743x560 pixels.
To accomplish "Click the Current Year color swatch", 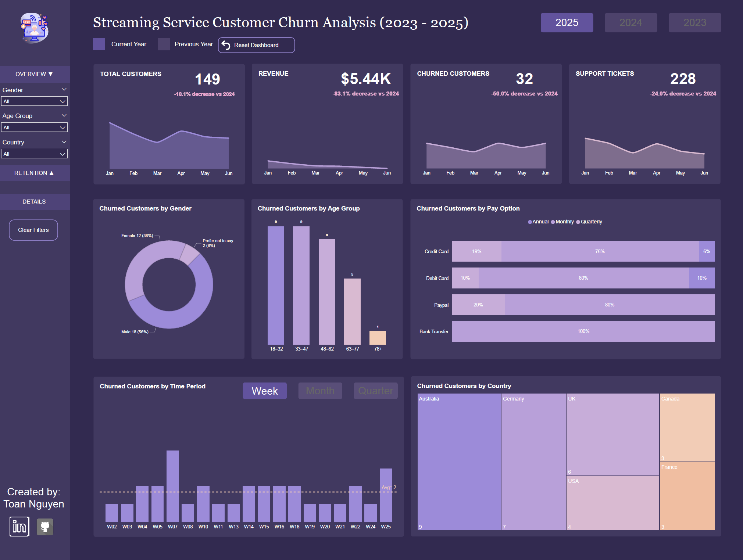I will tap(99, 44).
